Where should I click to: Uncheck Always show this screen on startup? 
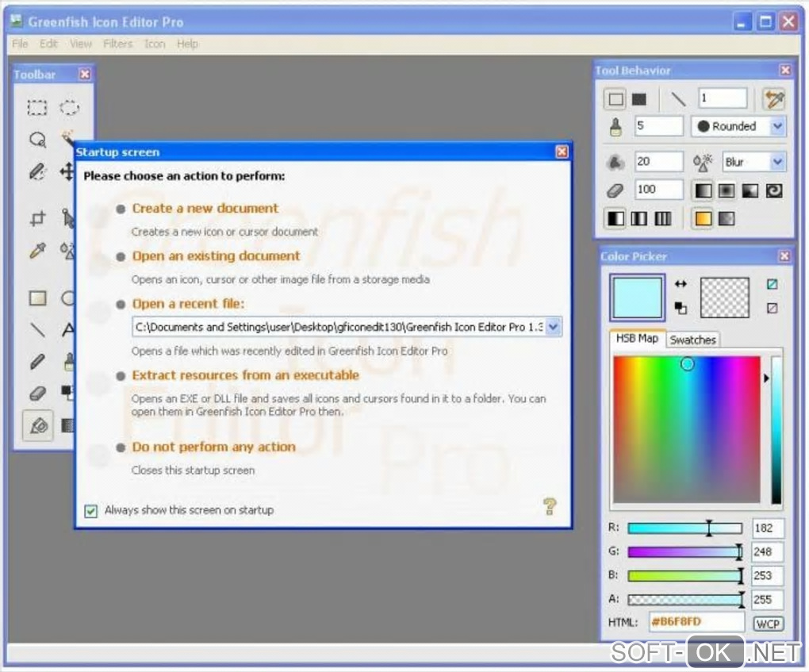click(90, 510)
